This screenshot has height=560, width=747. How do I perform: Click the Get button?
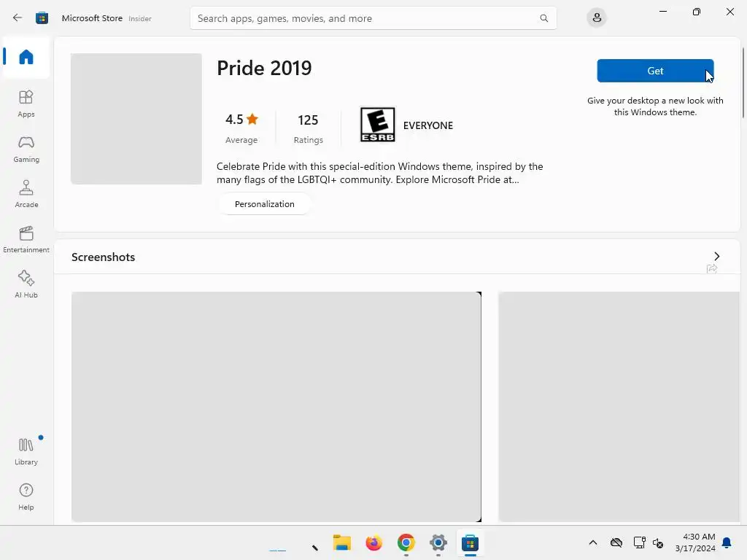(x=655, y=71)
